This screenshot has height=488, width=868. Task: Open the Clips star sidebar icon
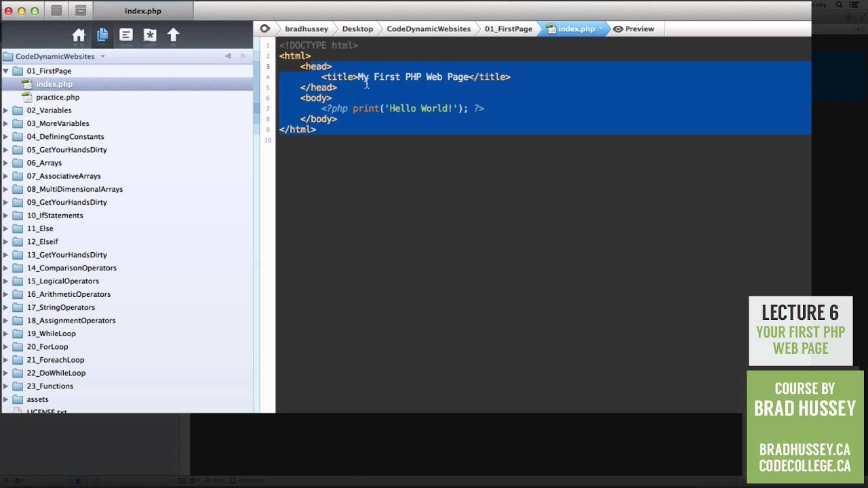pyautogui.click(x=150, y=35)
